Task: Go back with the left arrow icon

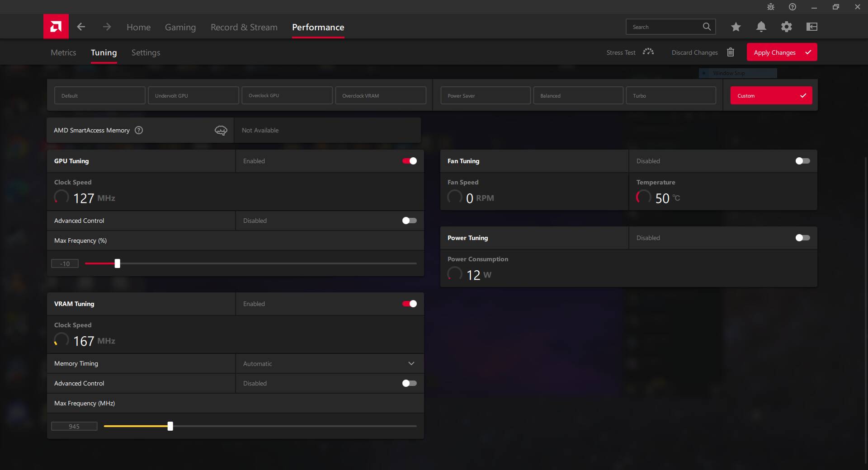Action: pos(81,27)
